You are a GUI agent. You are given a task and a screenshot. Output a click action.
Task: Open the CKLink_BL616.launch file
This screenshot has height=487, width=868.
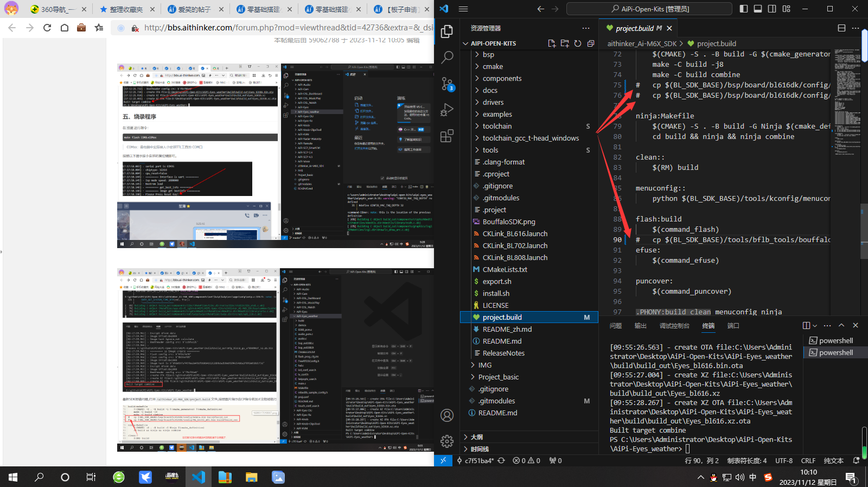[529, 233]
